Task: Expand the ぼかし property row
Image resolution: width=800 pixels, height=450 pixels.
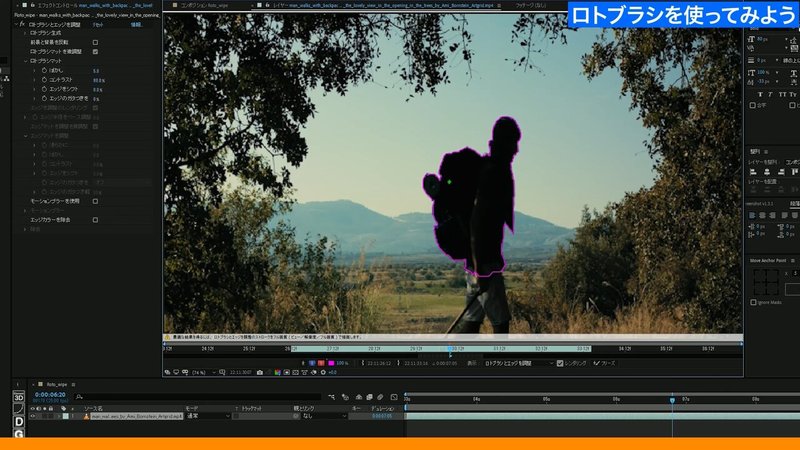Action: pos(35,70)
